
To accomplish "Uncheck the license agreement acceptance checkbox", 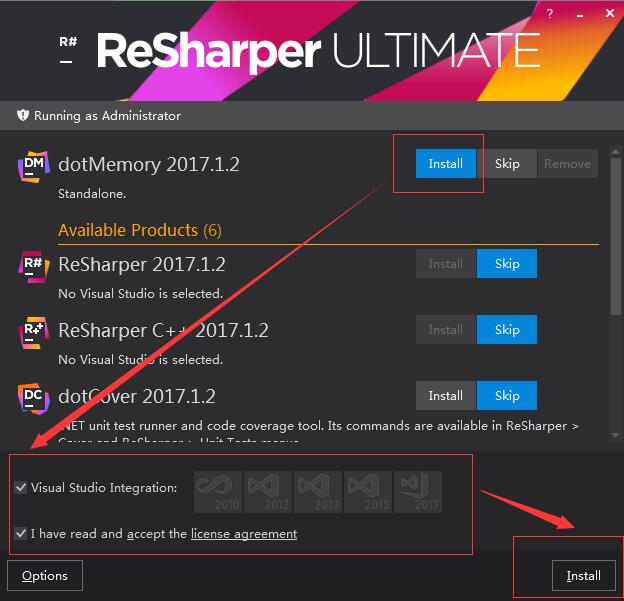I will (x=21, y=533).
